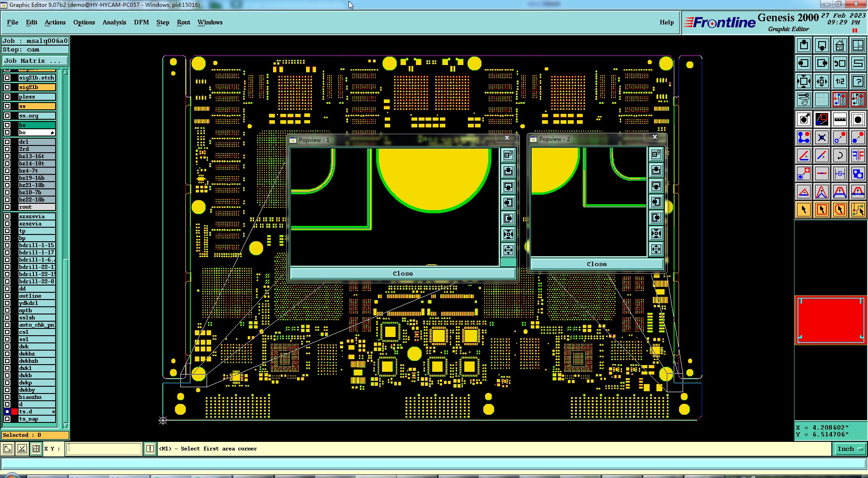Click layer list scroll up arrow
This screenshot has height=478, width=868.
(66, 72)
